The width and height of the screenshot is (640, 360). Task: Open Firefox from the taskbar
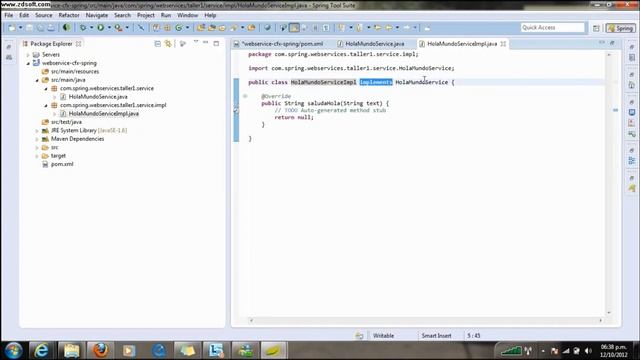[x=100, y=350]
